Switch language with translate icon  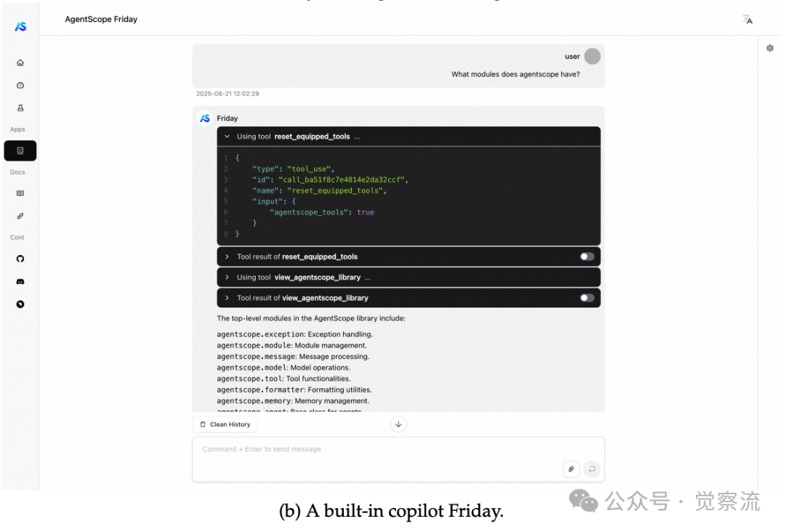747,20
